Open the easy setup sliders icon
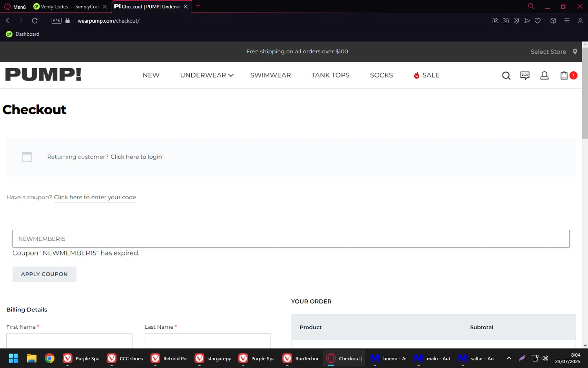This screenshot has height=368, width=588. pyautogui.click(x=567, y=20)
